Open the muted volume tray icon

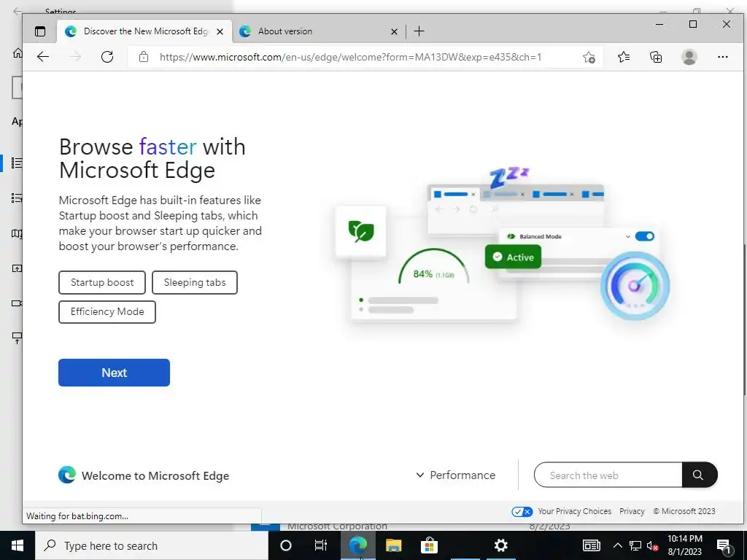click(x=653, y=545)
